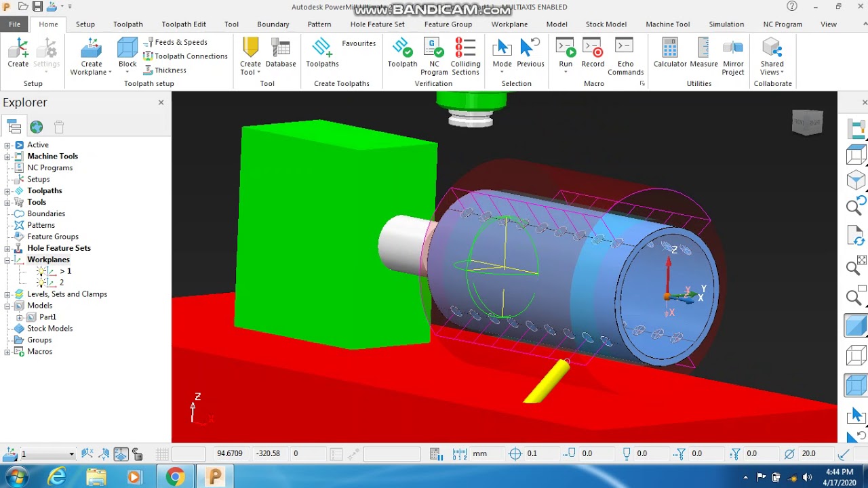
Task: Open Feeds & Speeds
Action: point(176,42)
